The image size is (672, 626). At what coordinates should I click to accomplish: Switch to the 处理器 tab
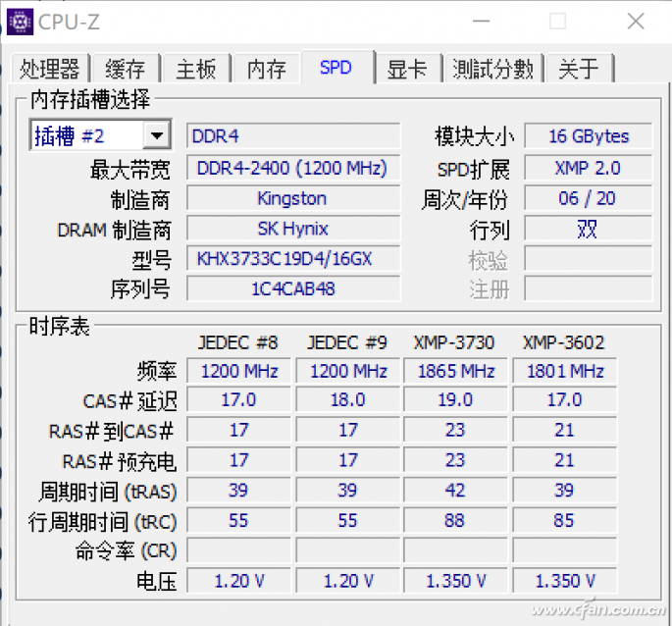(x=49, y=69)
